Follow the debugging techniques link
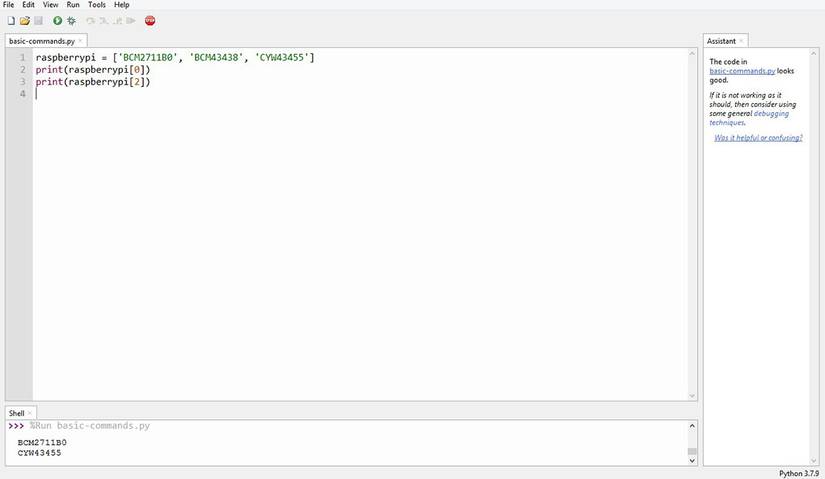This screenshot has height=479, width=825. point(749,118)
